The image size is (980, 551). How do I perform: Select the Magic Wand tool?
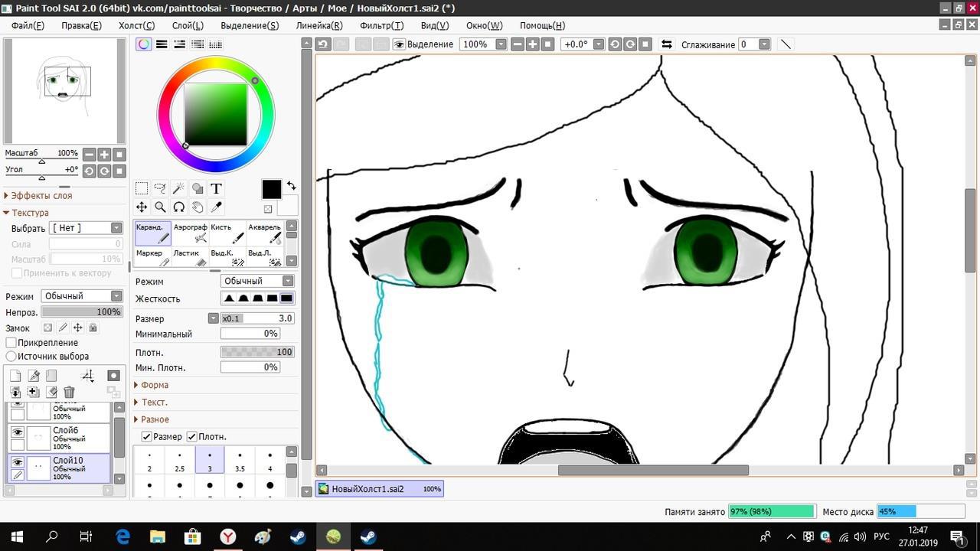point(178,188)
